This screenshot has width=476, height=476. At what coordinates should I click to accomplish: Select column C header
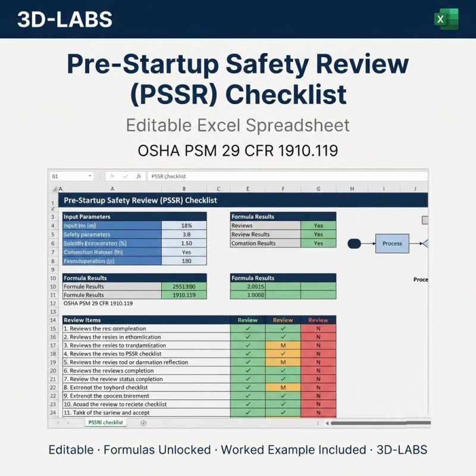(x=218, y=189)
